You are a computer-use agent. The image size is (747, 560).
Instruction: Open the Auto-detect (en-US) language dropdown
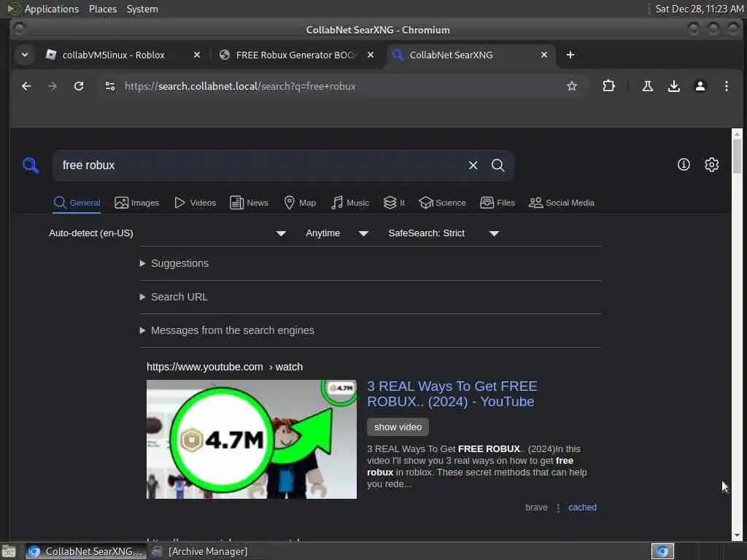pyautogui.click(x=167, y=233)
